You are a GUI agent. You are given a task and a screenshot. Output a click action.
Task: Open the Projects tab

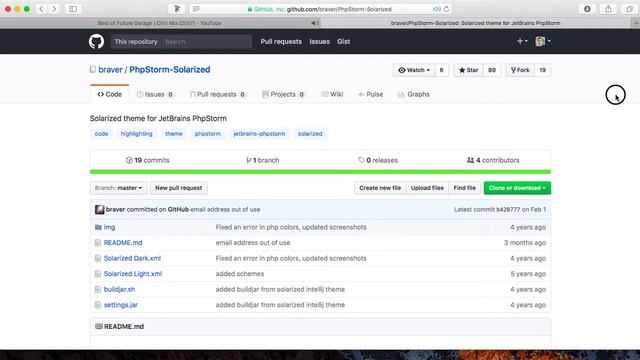(283, 94)
